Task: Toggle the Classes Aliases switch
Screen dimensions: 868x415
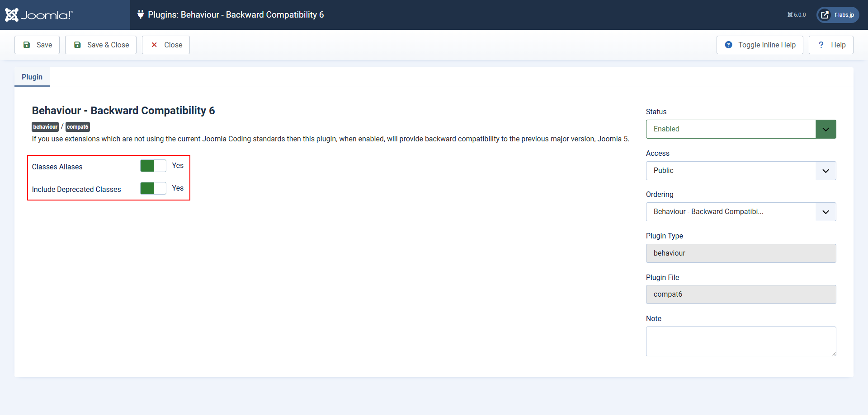Action: (153, 166)
